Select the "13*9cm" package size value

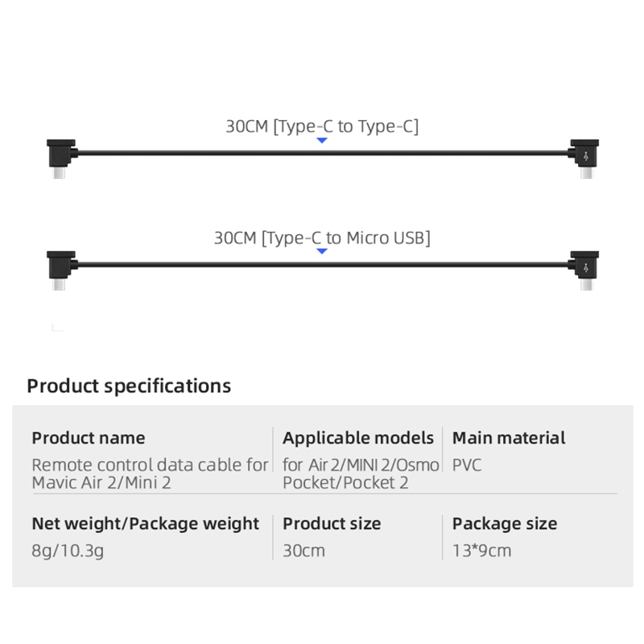[481, 551]
